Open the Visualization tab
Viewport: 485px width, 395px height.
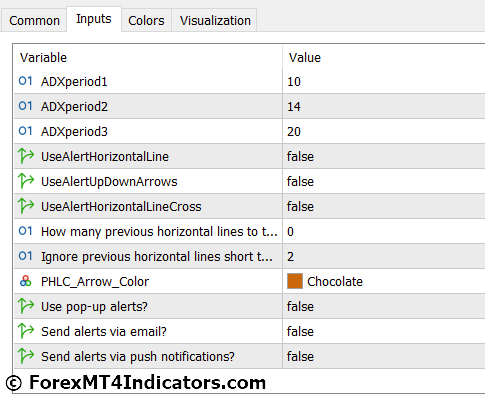pyautogui.click(x=215, y=21)
